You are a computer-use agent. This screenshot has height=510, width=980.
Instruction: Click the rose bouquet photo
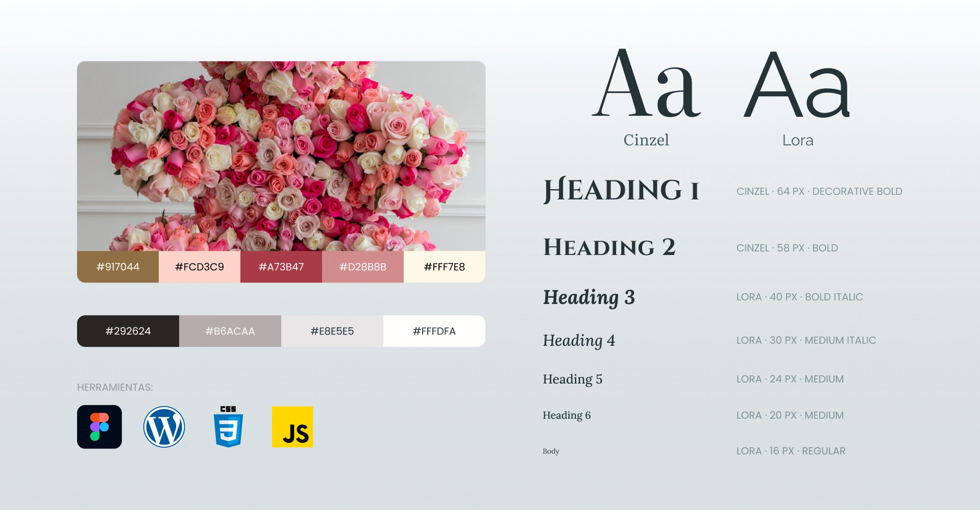click(281, 156)
